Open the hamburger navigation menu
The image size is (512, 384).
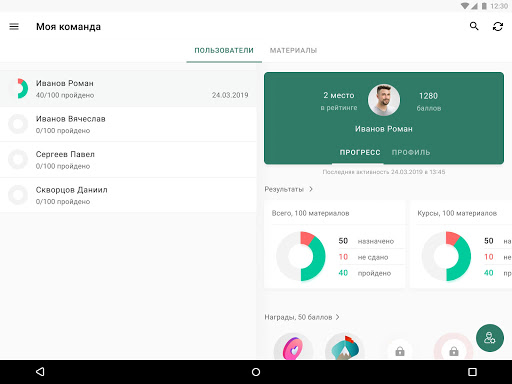(14, 27)
